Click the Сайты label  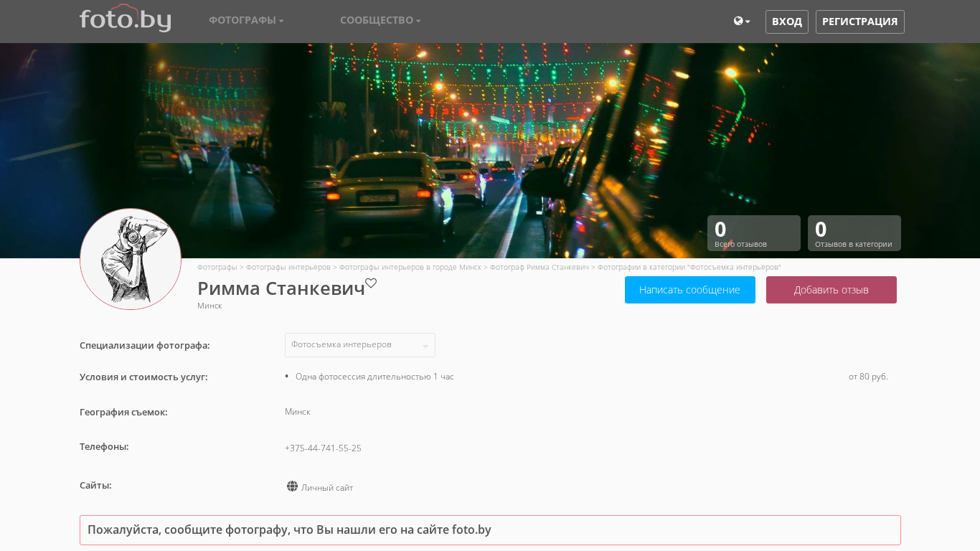95,485
